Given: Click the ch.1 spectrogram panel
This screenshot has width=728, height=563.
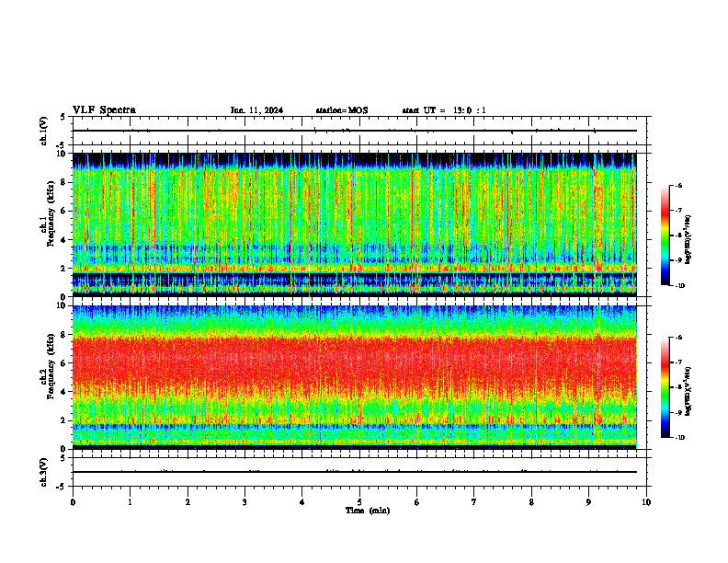Looking at the screenshot, I should click(354, 224).
